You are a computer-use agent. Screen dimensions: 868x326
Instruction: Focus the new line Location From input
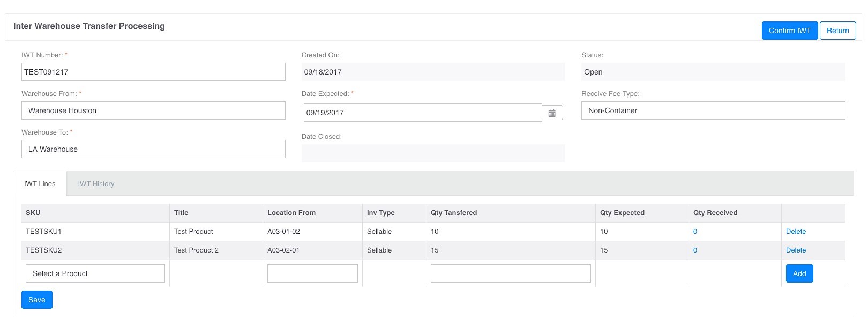pyautogui.click(x=312, y=273)
